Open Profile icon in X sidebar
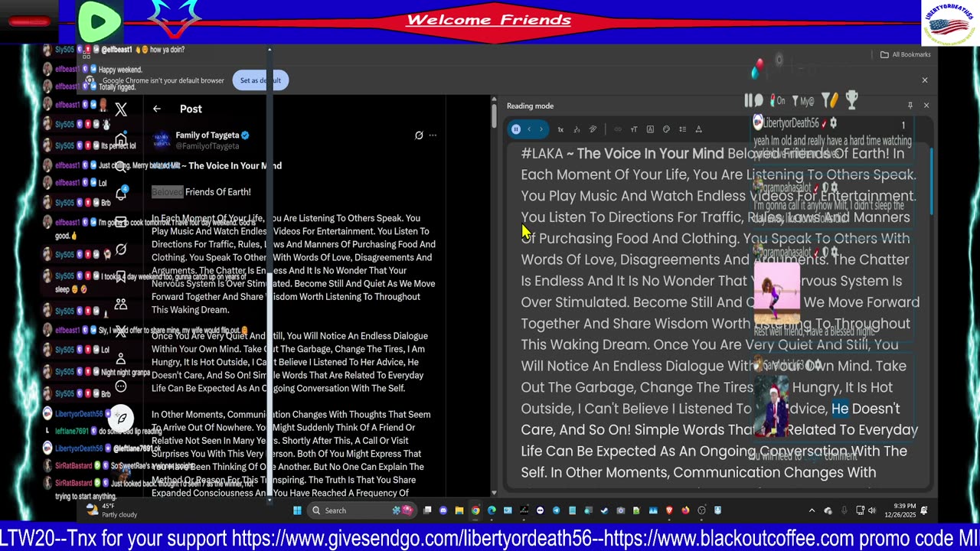The width and height of the screenshot is (980, 551). pyautogui.click(x=121, y=359)
